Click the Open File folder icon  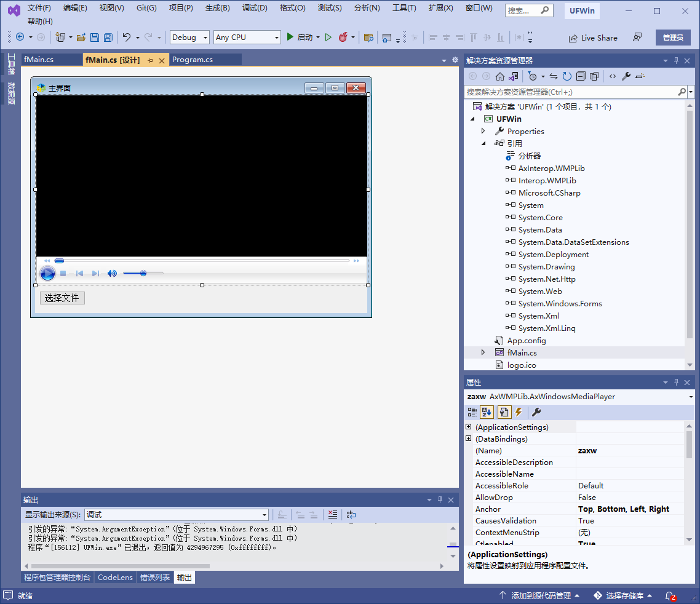pyautogui.click(x=81, y=38)
